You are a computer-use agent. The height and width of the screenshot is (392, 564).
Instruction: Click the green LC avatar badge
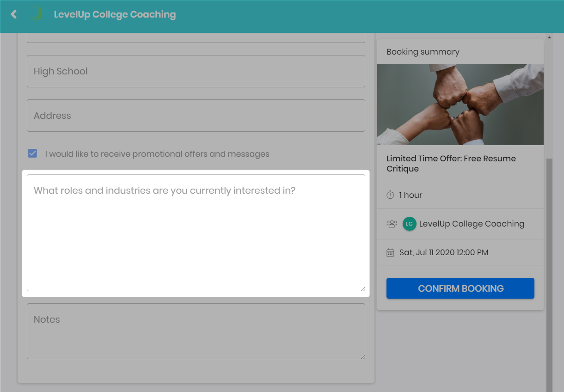coord(409,224)
